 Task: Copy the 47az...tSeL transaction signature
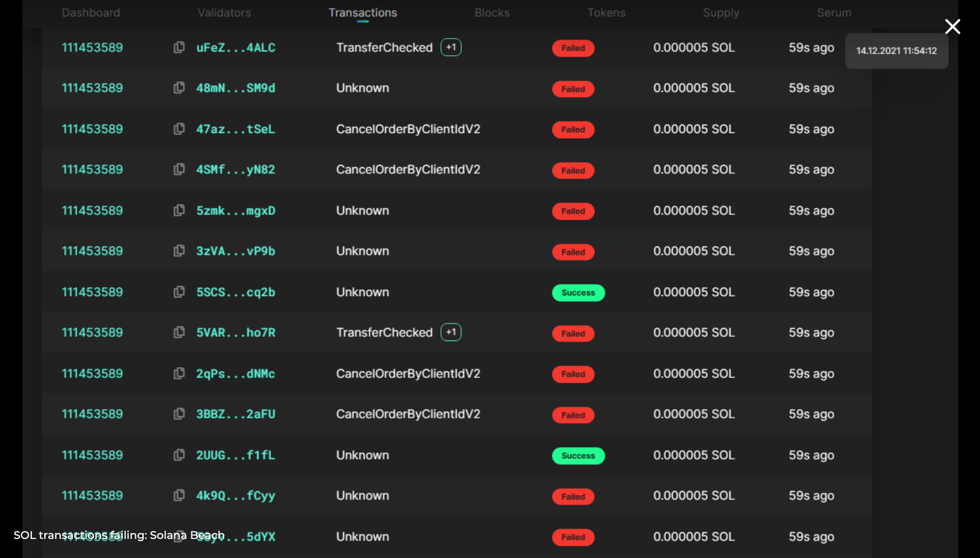pos(179,129)
